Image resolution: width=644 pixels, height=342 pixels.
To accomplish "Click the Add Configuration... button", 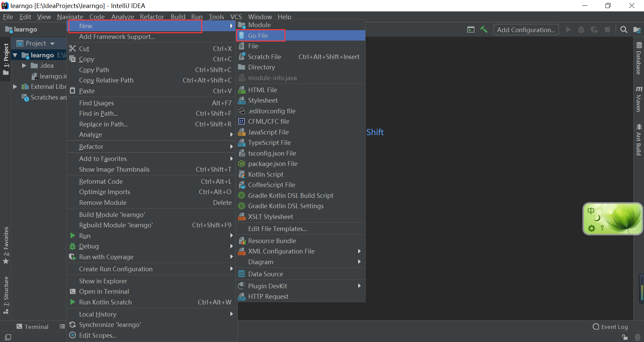I will pyautogui.click(x=526, y=30).
